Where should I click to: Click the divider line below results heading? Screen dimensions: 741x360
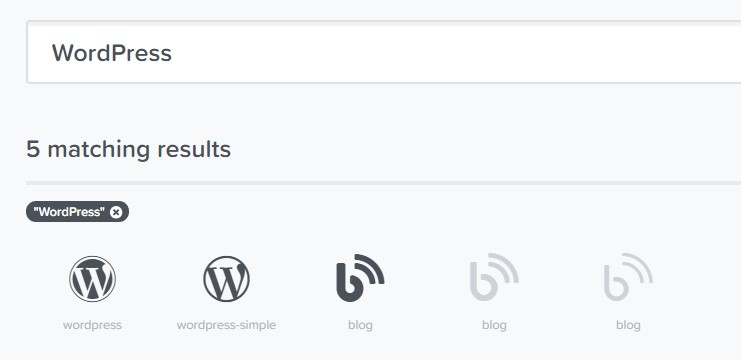point(384,183)
